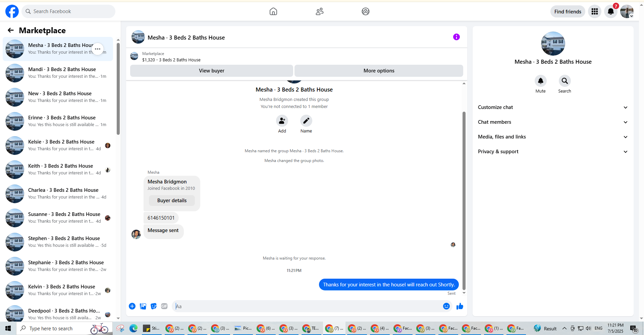Click the purple conversation information icon
This screenshot has height=335, width=644.
point(457,37)
